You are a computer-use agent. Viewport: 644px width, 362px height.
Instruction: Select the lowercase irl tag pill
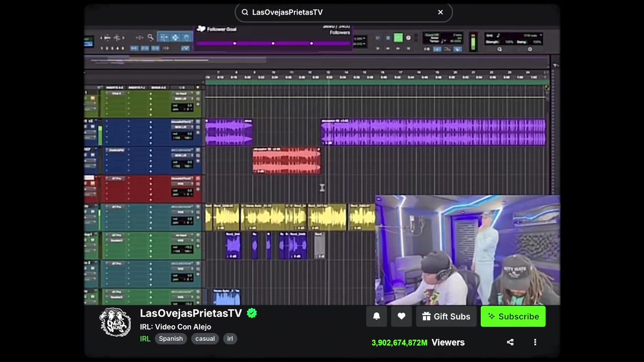click(230, 338)
